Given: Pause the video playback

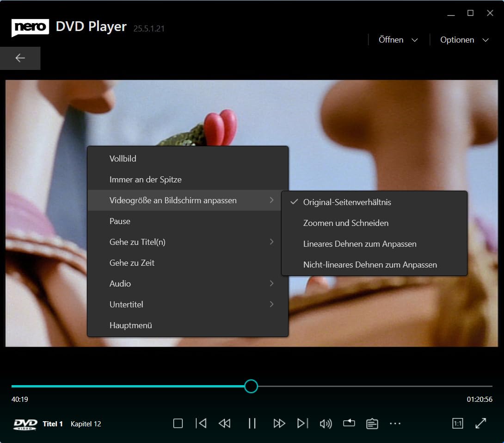Looking at the screenshot, I should 252,424.
